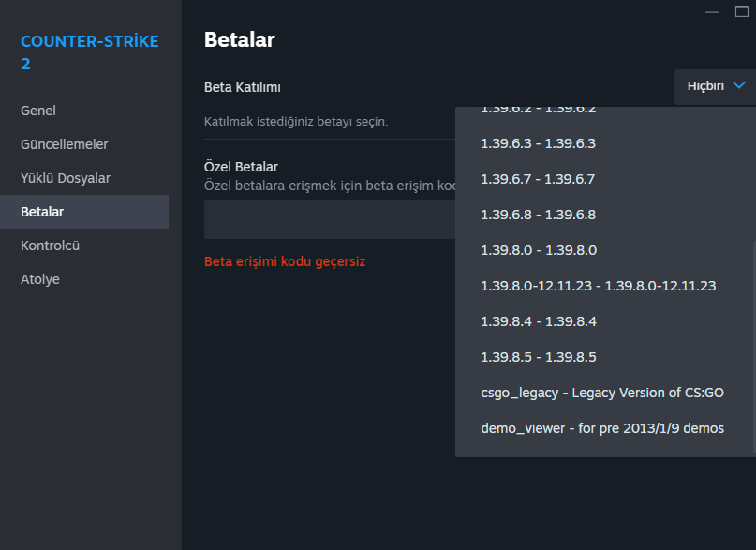Click the Counter-Strike 2 title

pos(90,52)
